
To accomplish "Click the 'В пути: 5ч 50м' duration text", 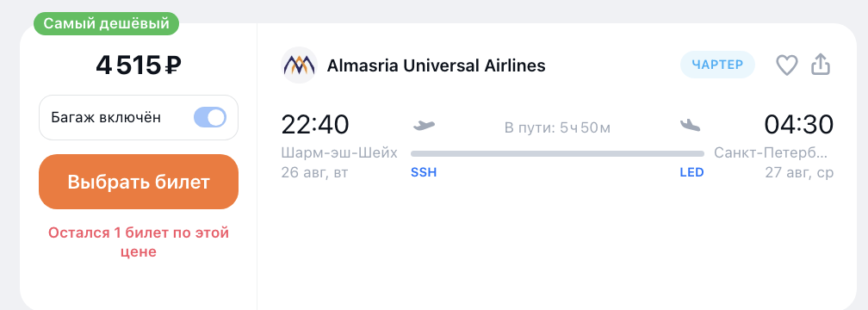I will [x=557, y=127].
